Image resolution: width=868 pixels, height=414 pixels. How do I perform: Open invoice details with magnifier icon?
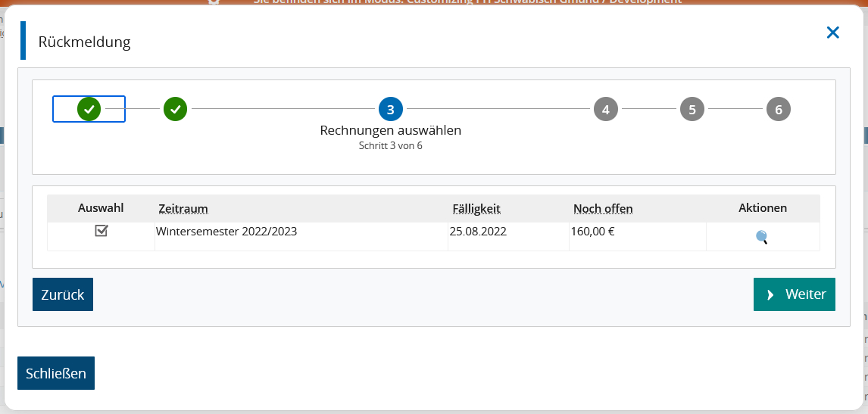[762, 237]
